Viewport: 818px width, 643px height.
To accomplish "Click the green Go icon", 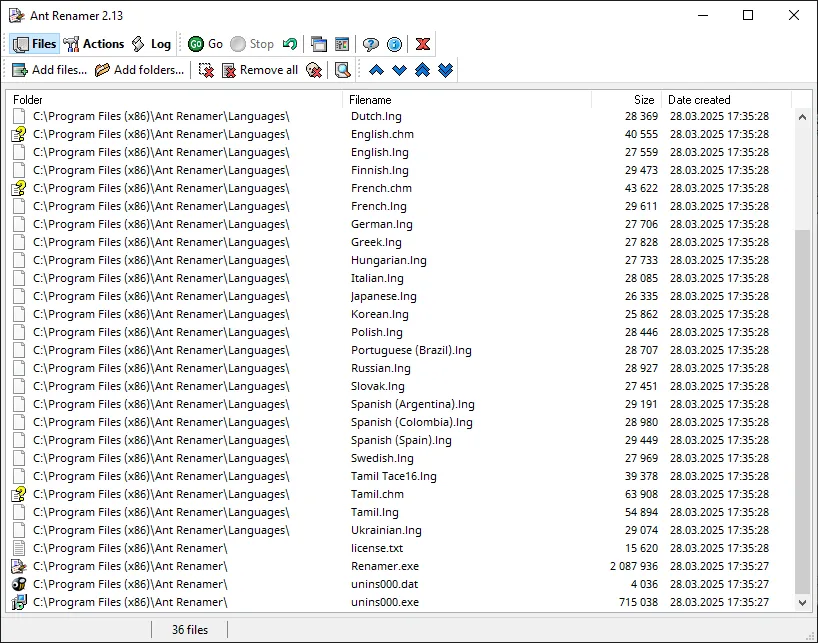I will tap(197, 44).
